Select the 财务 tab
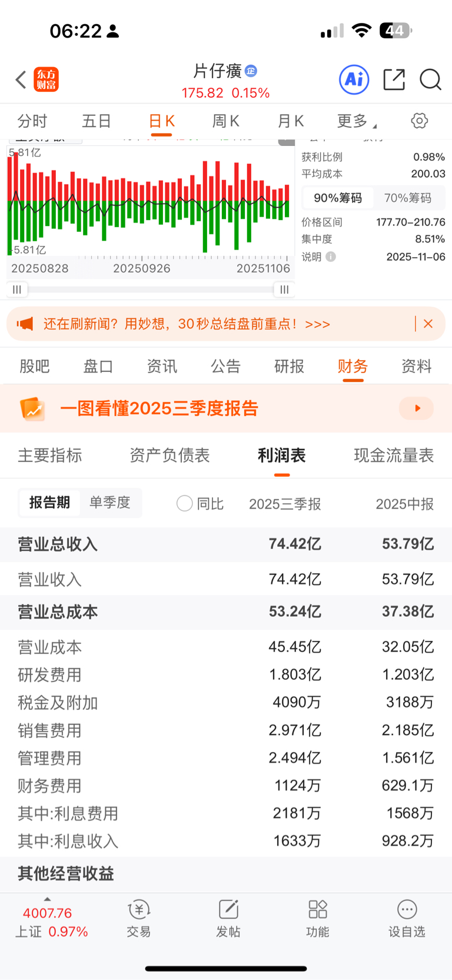 pos(353,366)
